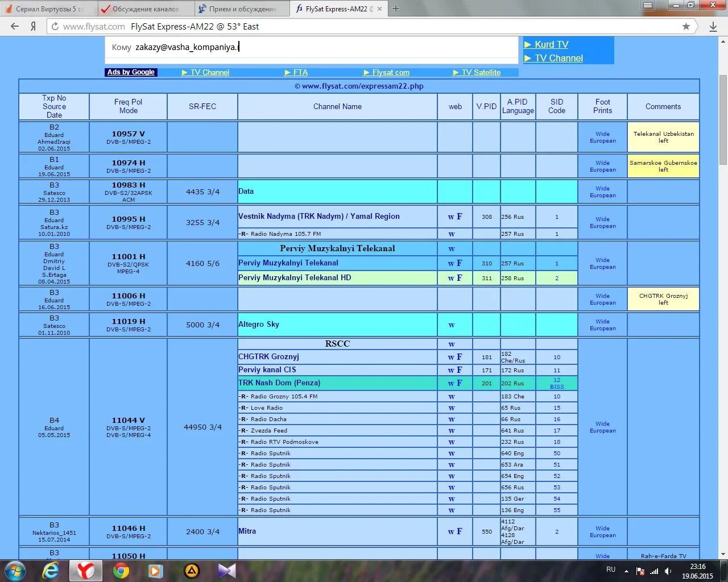Open the AIMP taskbar icon
The height and width of the screenshot is (582, 728).
coord(192,571)
